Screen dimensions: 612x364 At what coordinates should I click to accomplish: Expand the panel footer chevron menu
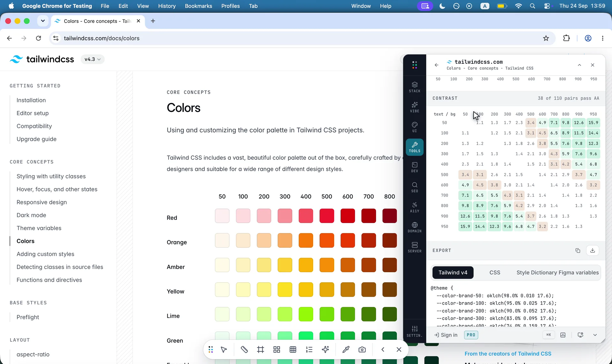pyautogui.click(x=595, y=335)
